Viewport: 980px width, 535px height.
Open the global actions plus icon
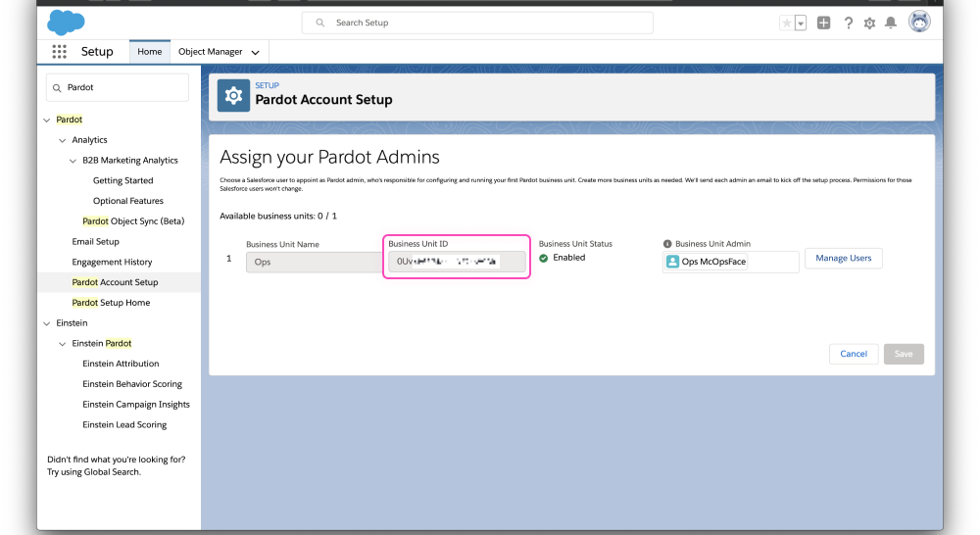click(x=824, y=23)
